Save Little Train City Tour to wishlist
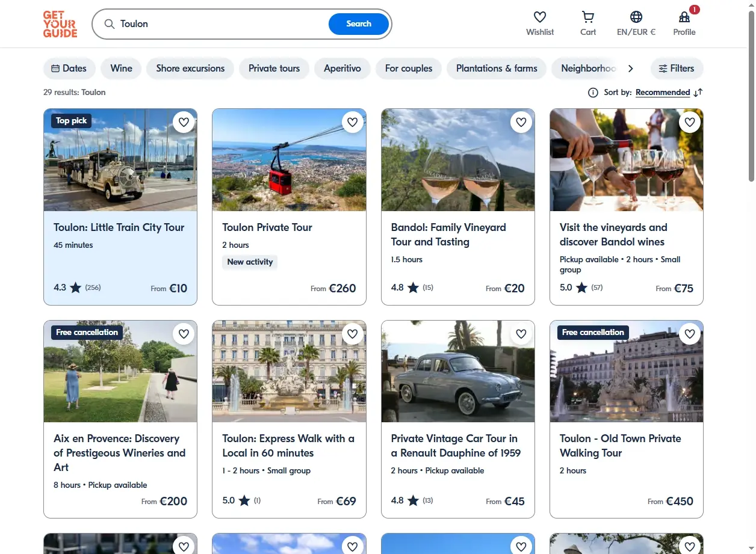The height and width of the screenshot is (554, 756). 184,122
